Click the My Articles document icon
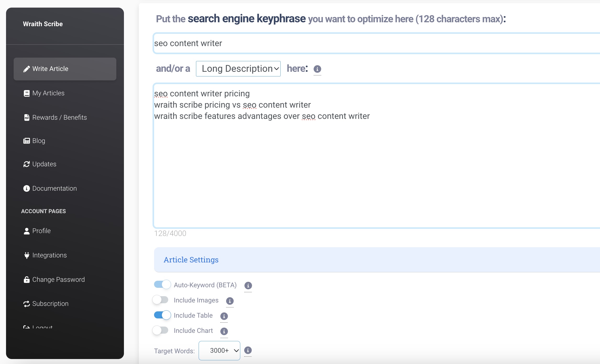The width and height of the screenshot is (600, 364). (x=26, y=93)
